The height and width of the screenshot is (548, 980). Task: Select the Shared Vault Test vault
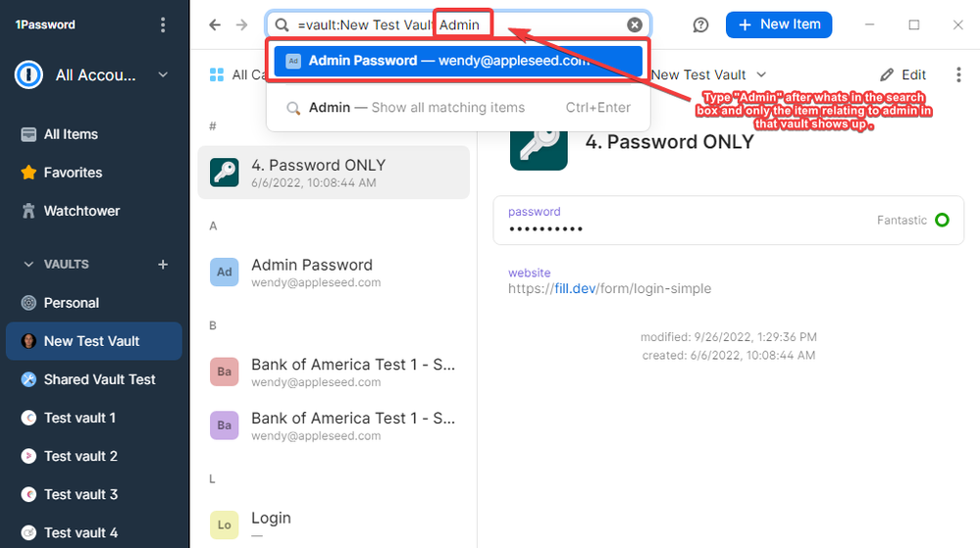(x=99, y=379)
